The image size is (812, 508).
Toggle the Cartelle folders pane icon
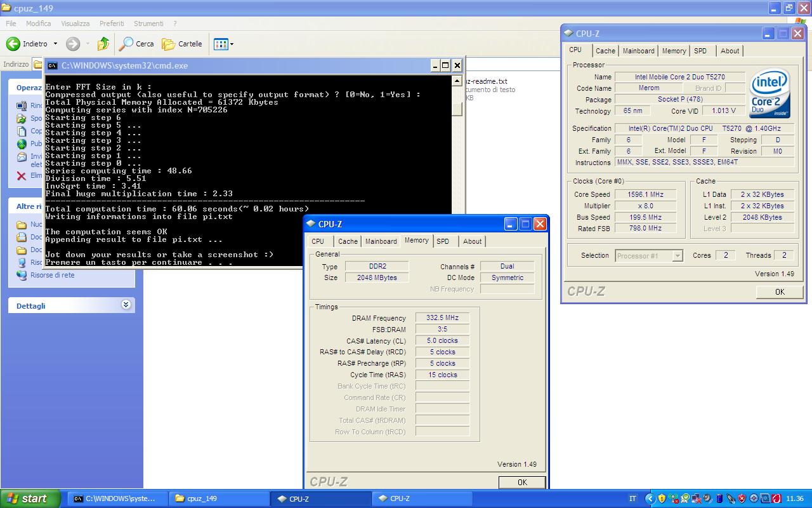click(169, 44)
